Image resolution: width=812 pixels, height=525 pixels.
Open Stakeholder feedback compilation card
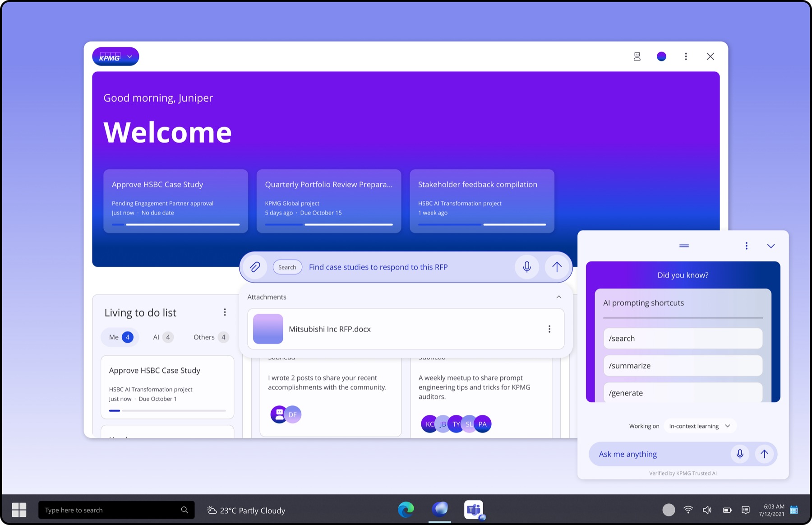point(482,201)
